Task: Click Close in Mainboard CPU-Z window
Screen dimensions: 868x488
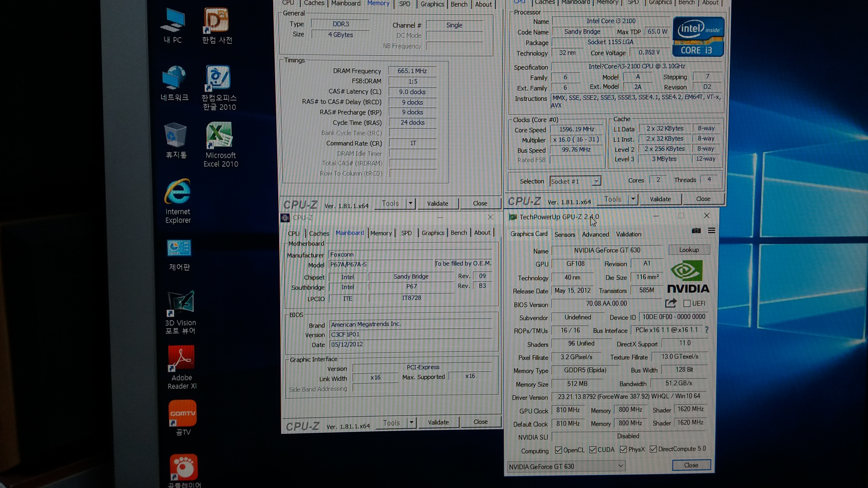Action: pyautogui.click(x=480, y=422)
